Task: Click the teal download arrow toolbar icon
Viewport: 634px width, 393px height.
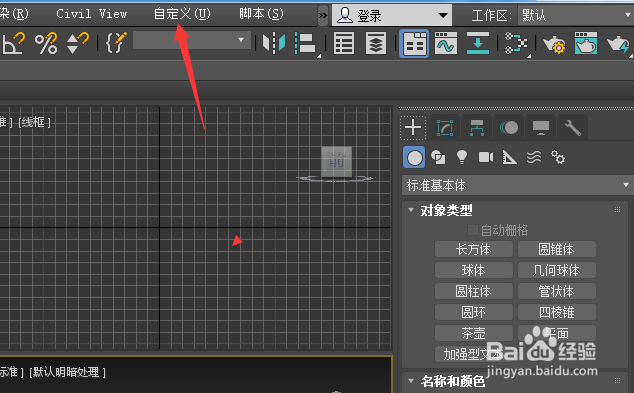Action: pyautogui.click(x=478, y=43)
